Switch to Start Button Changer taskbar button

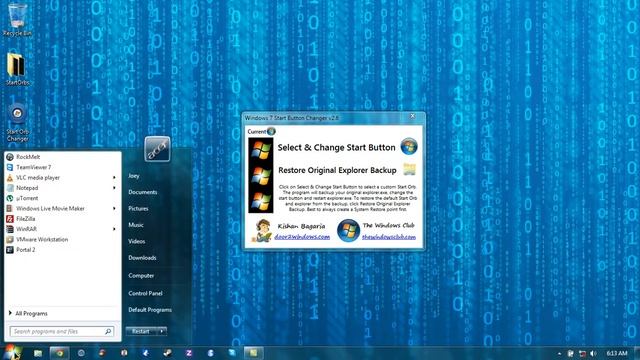pyautogui.click(x=253, y=353)
